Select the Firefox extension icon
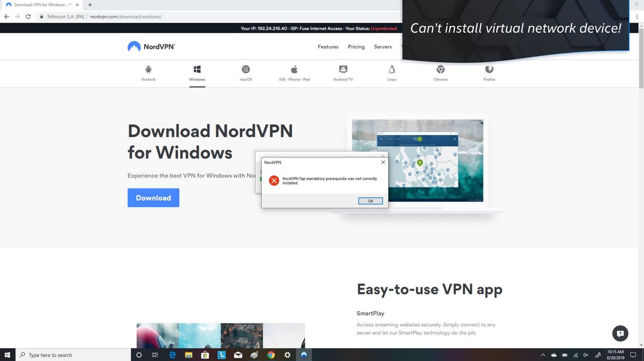This screenshot has width=644, height=361. click(x=489, y=70)
